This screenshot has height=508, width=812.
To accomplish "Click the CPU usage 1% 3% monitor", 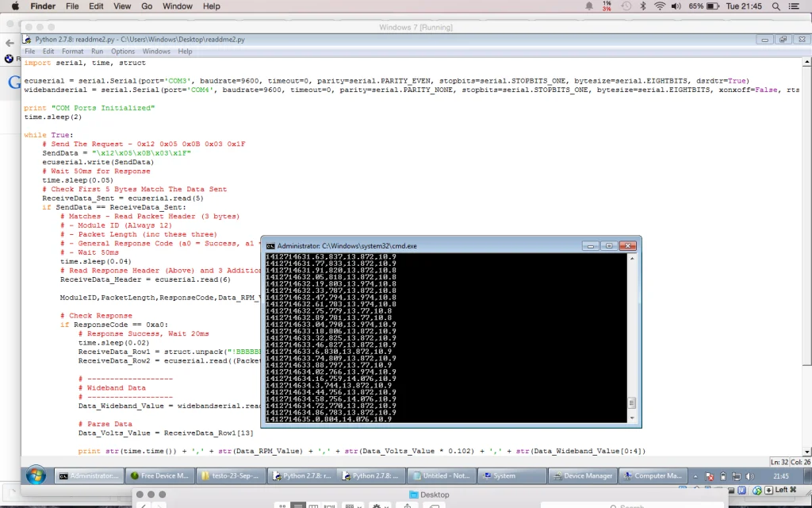I will tap(607, 6).
